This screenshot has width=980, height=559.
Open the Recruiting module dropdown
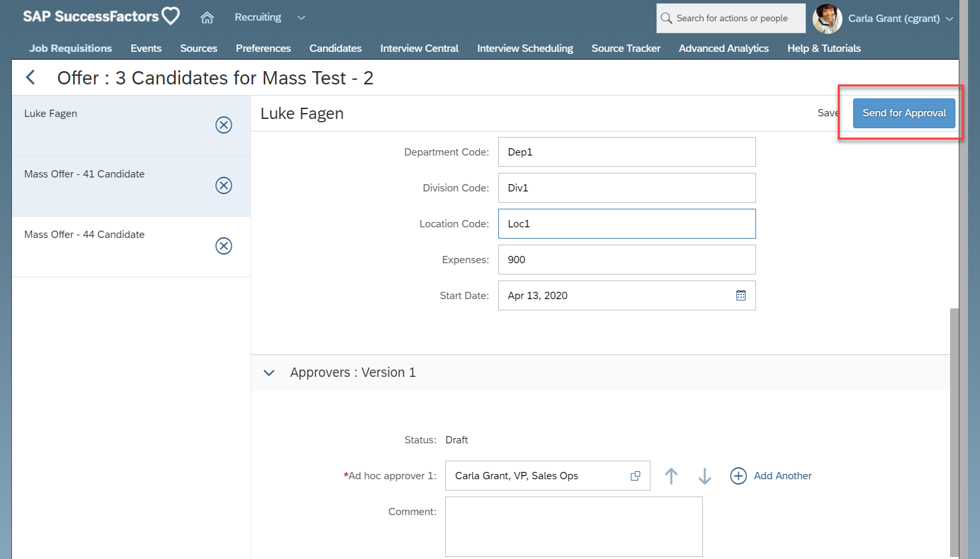270,17
